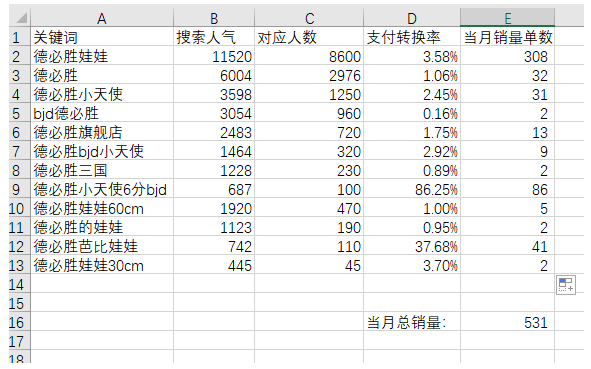This screenshot has height=369, width=591.
Task: Select cell with search value 11520
Action: (214, 56)
